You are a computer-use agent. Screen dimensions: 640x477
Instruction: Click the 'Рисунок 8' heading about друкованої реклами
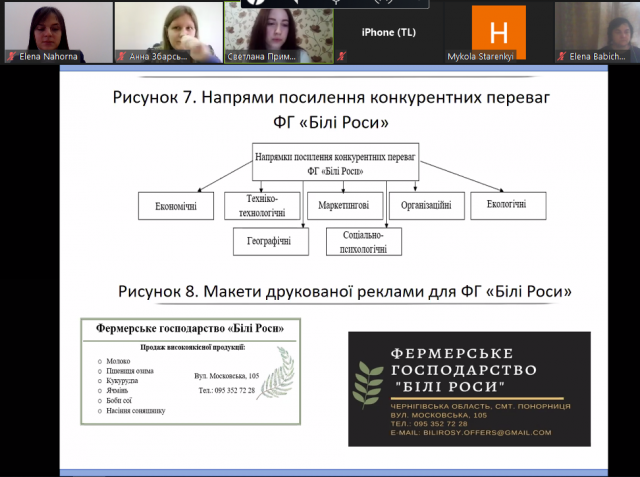point(345,291)
